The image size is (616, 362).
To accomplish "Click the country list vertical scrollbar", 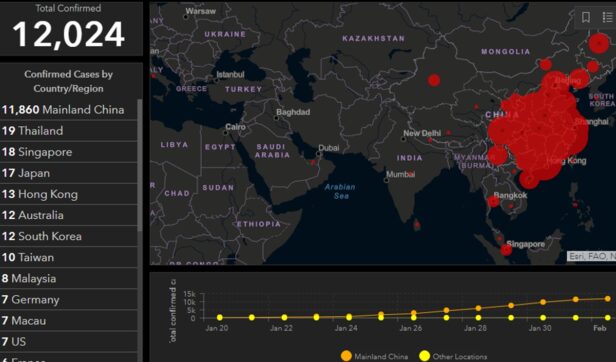I will click(140, 165).
